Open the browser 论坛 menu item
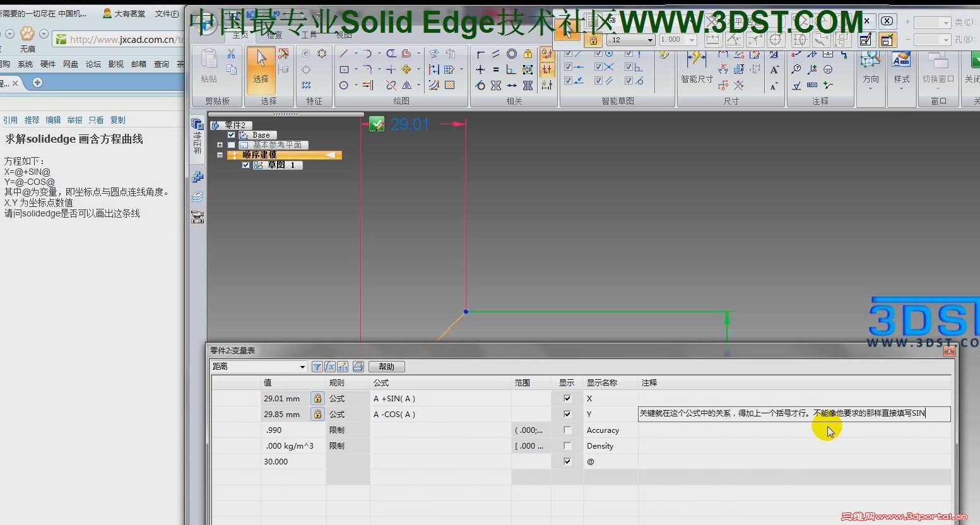 (x=93, y=64)
